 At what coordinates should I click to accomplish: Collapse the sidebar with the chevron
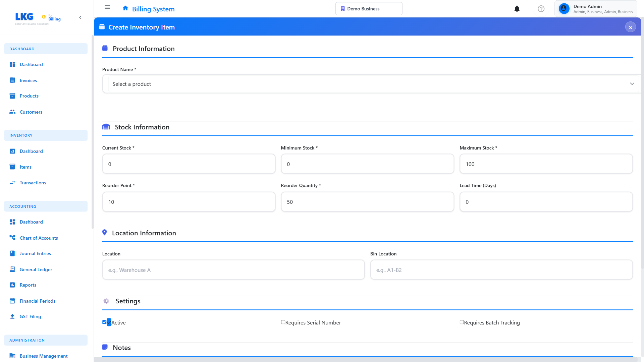point(80,17)
